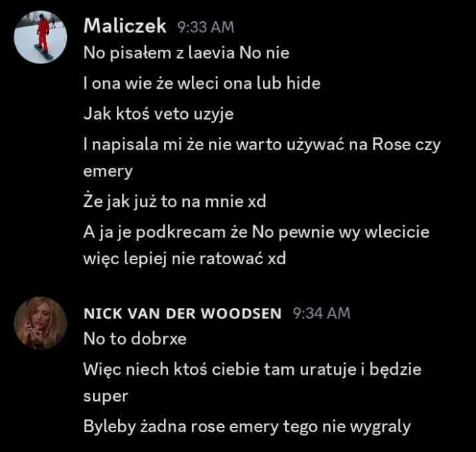Click message "No to dobrxe"
Viewport: 476px width, 452px height.
[135, 339]
